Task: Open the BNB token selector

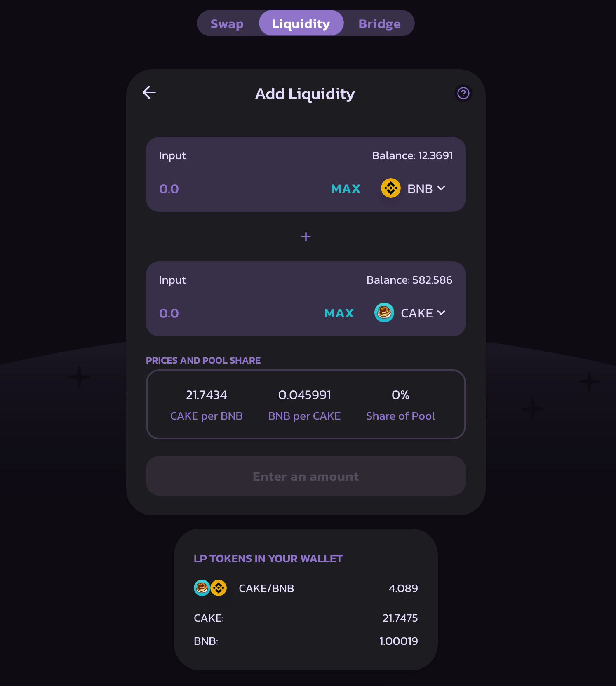Action: (414, 188)
